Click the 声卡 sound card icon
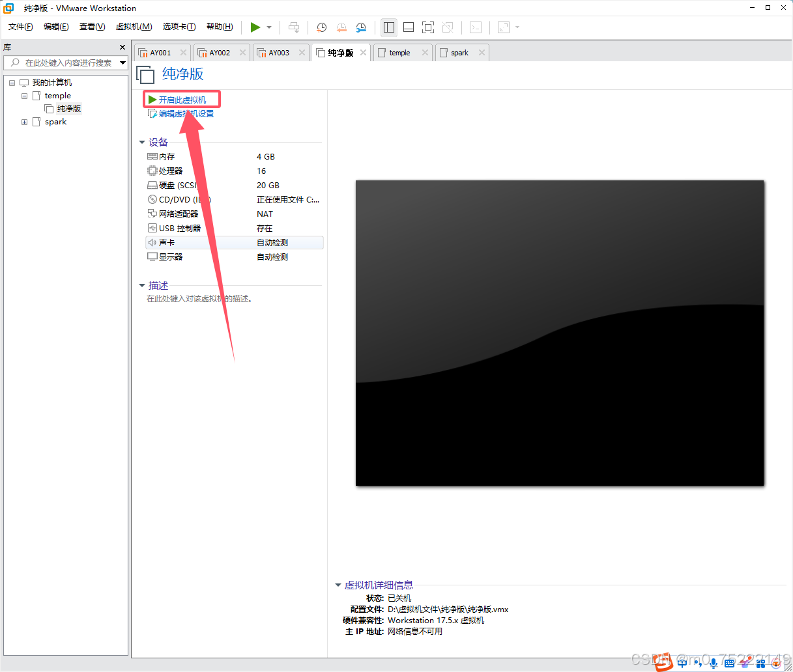 152,242
